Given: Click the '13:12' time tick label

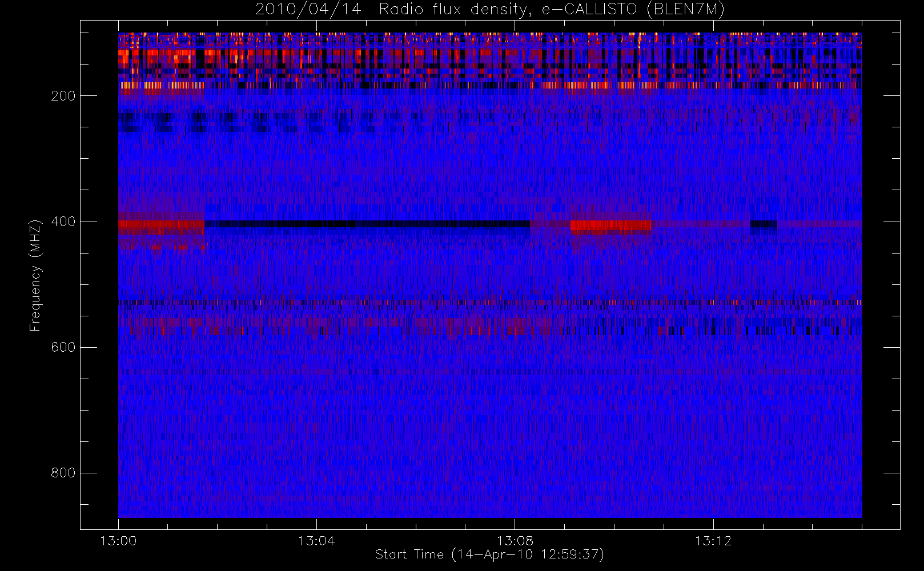Looking at the screenshot, I should 713,541.
